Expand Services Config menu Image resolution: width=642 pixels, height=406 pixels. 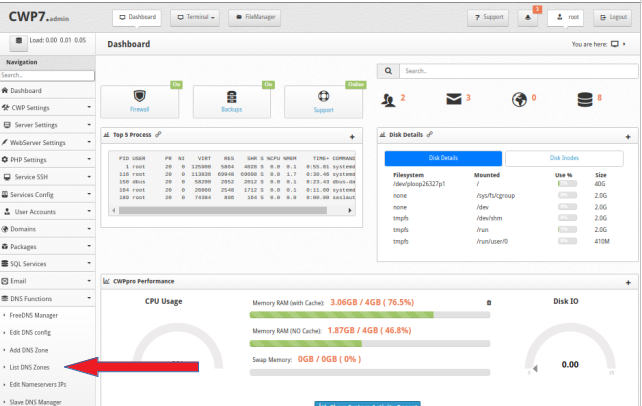click(x=47, y=194)
